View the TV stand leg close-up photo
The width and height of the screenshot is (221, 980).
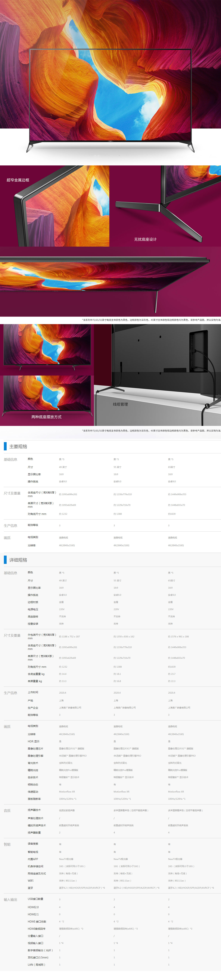(x=165, y=206)
